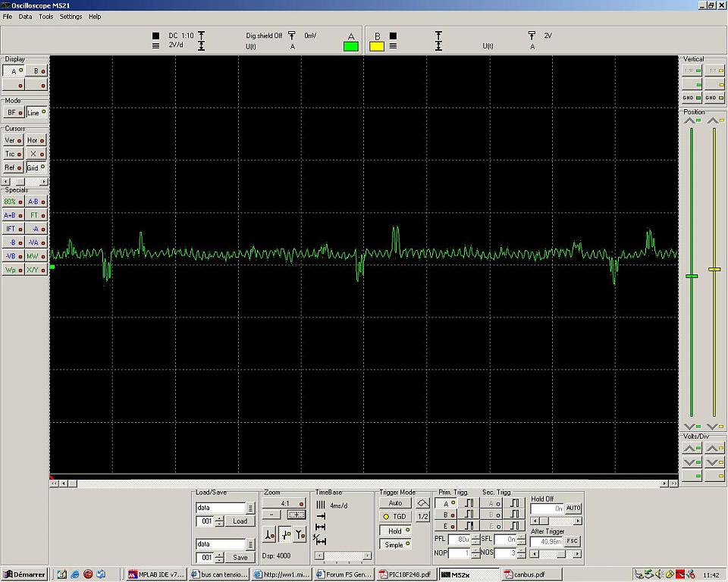This screenshot has width=728, height=582.
Task: Toggle Simple trigger mode
Action: (x=395, y=544)
